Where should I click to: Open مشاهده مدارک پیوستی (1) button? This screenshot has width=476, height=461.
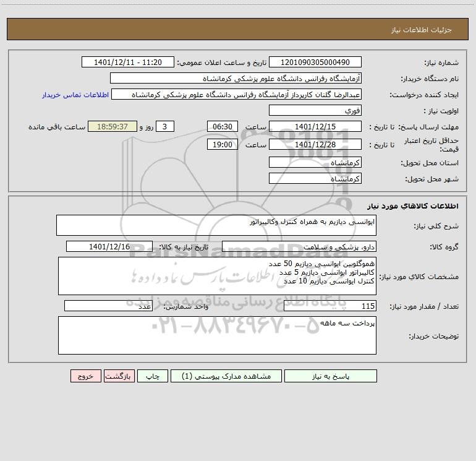pos(226,376)
